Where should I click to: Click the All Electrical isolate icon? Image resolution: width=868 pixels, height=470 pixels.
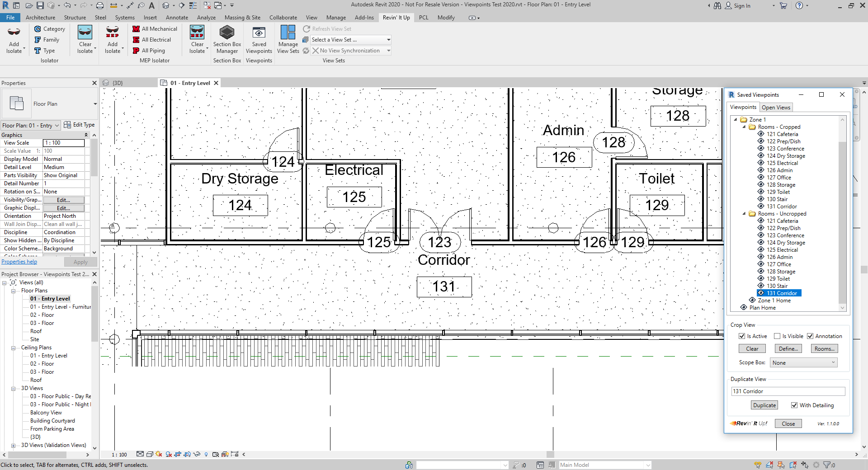[x=136, y=40]
